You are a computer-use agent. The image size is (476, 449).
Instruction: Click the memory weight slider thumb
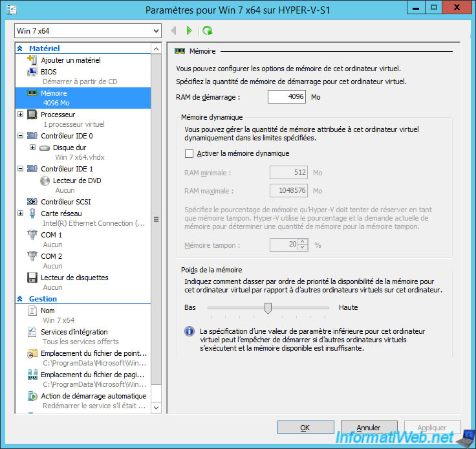pyautogui.click(x=268, y=308)
